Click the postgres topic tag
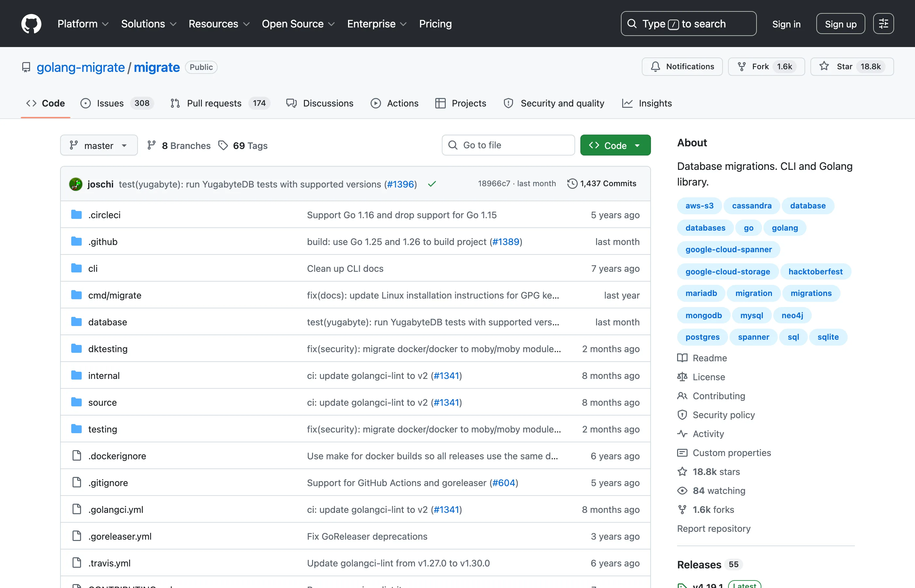Viewport: 915px width, 588px height. (702, 337)
